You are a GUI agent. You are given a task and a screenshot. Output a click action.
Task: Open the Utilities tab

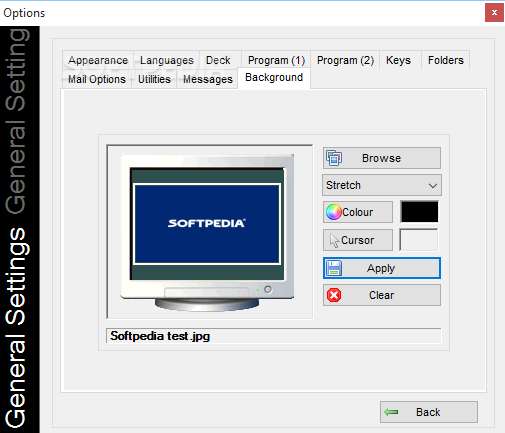click(x=154, y=79)
